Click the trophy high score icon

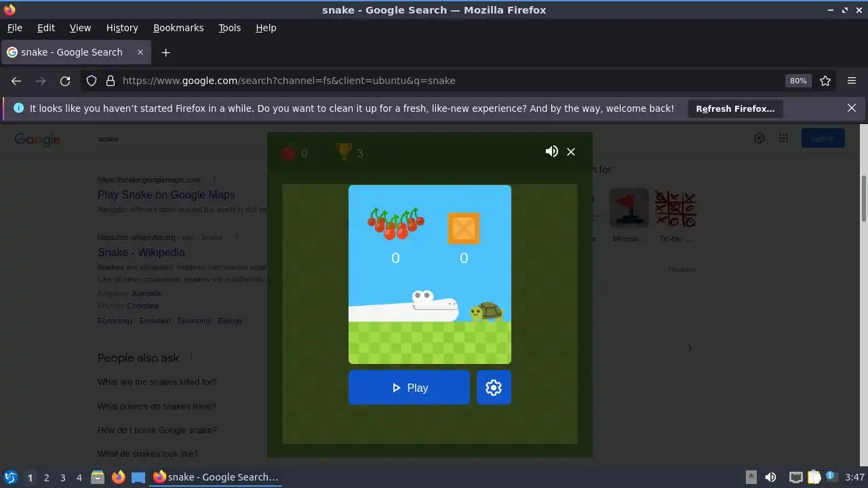344,151
